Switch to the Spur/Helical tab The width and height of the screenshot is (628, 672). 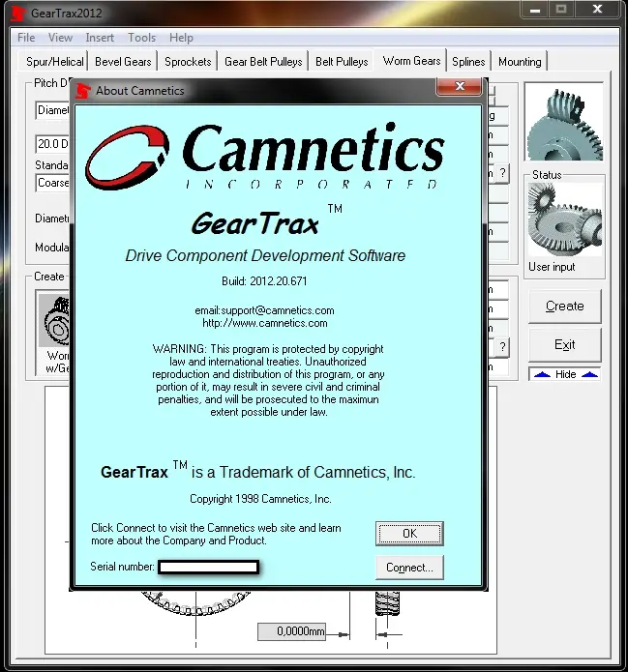pos(54,62)
